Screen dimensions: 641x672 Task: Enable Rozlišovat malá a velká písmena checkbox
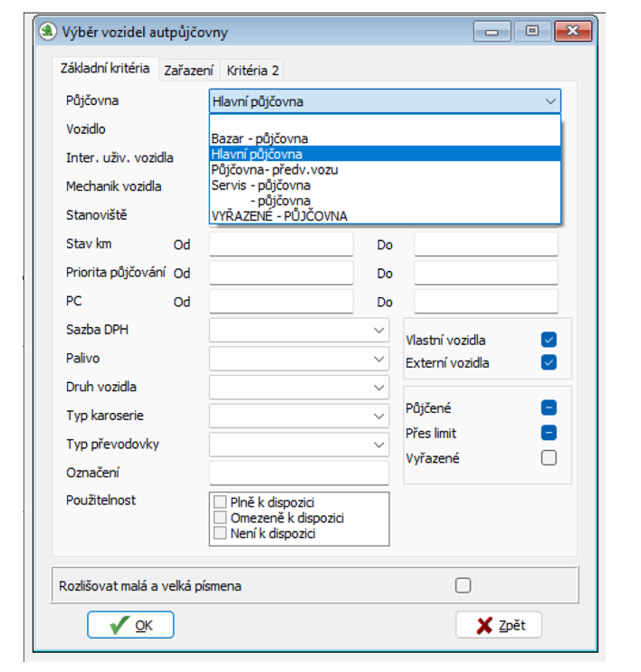tap(464, 586)
